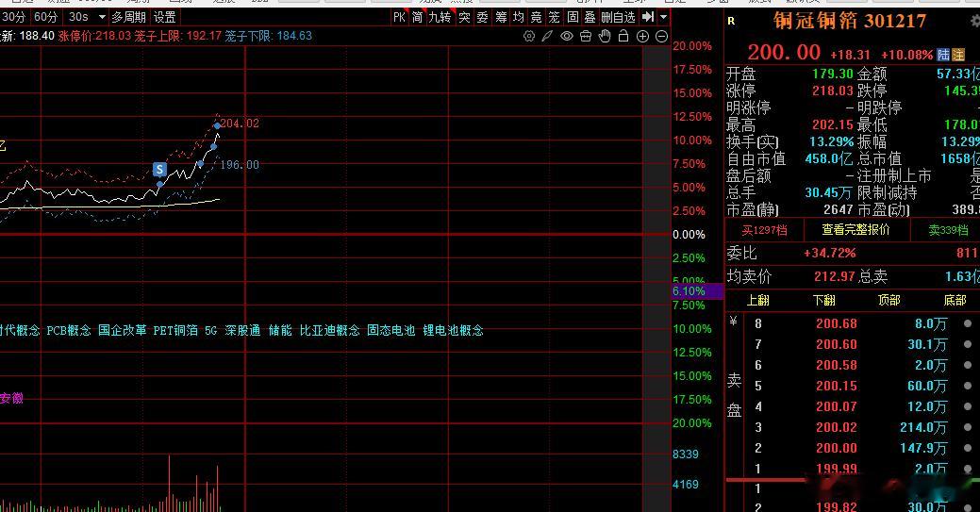Viewport: 980px width, 512px height.
Task: Open the 储能 concept tag
Action: tap(280, 330)
